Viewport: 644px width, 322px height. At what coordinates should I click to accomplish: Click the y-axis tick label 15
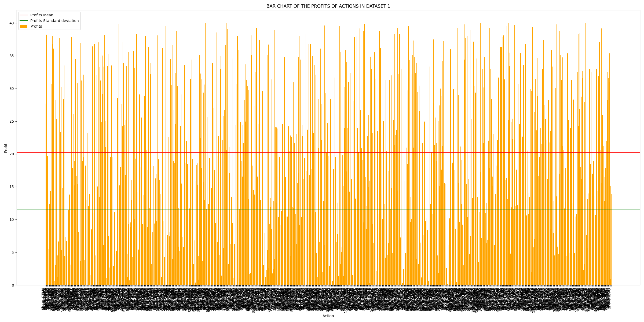point(12,187)
